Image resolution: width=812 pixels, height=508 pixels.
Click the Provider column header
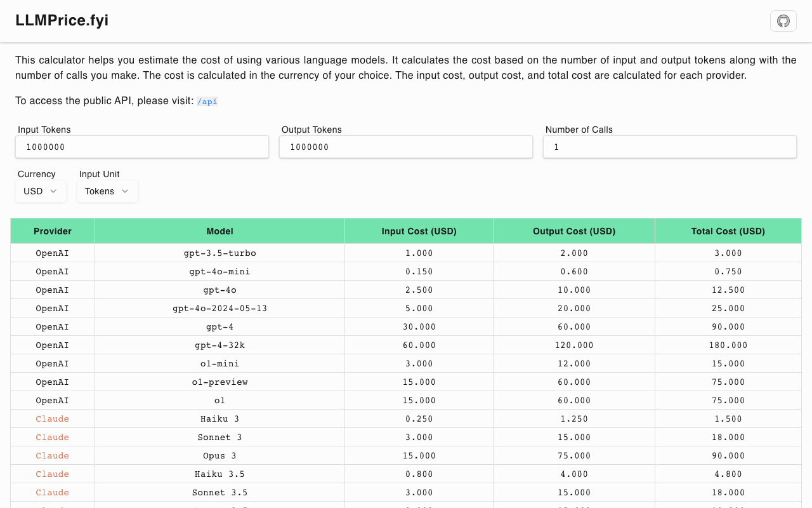pyautogui.click(x=53, y=231)
